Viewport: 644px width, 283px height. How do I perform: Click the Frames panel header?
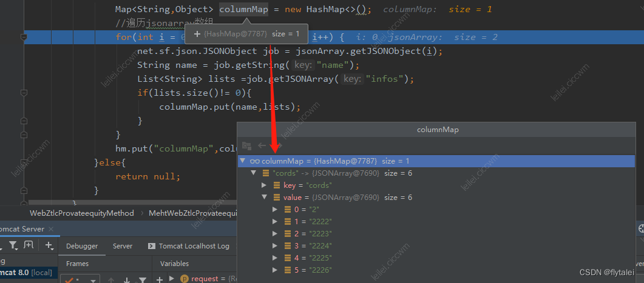[77, 264]
